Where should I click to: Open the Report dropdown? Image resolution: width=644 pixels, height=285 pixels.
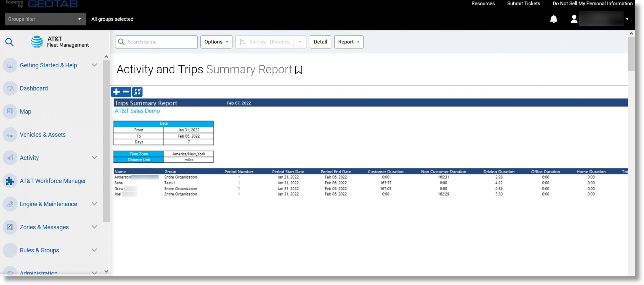point(349,42)
